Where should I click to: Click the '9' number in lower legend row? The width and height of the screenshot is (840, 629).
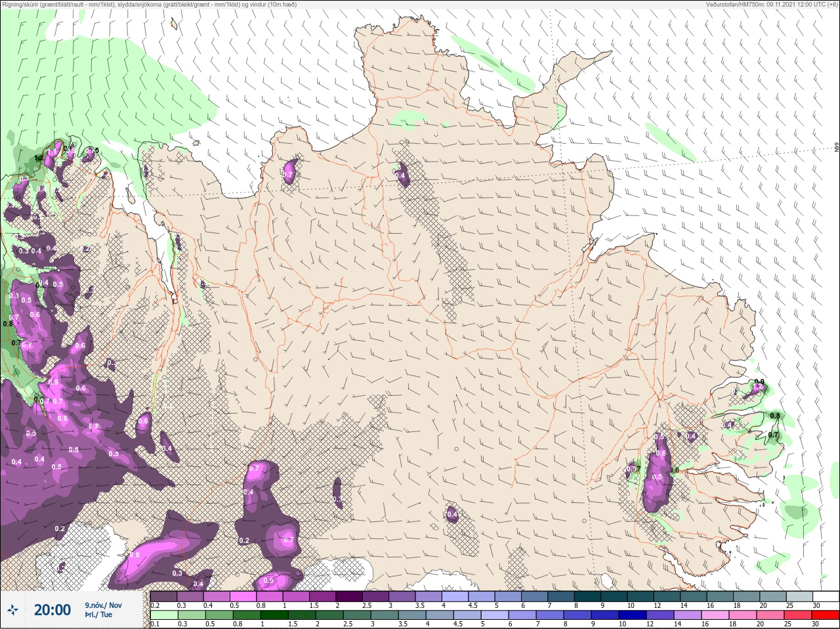coord(593,624)
